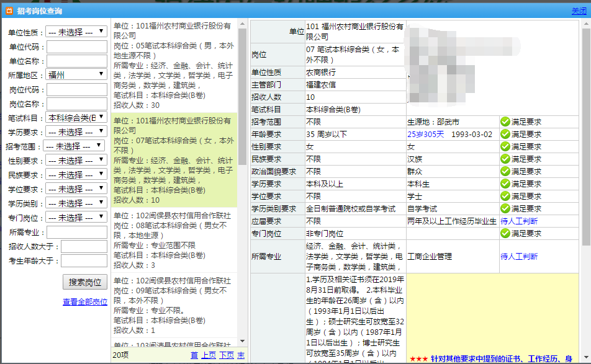Expand the 学位要求 filter dropdown
This screenshot has height=364, width=591.
pos(76,189)
